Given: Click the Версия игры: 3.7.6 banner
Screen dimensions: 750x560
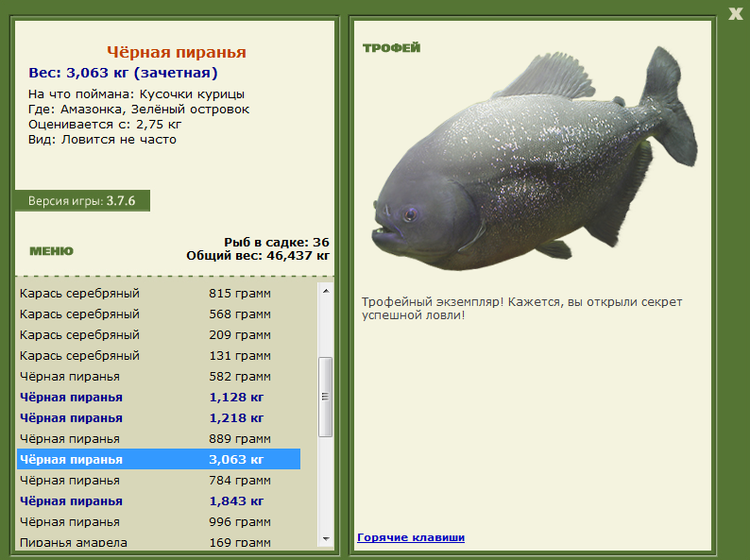Looking at the screenshot, I should [82, 201].
